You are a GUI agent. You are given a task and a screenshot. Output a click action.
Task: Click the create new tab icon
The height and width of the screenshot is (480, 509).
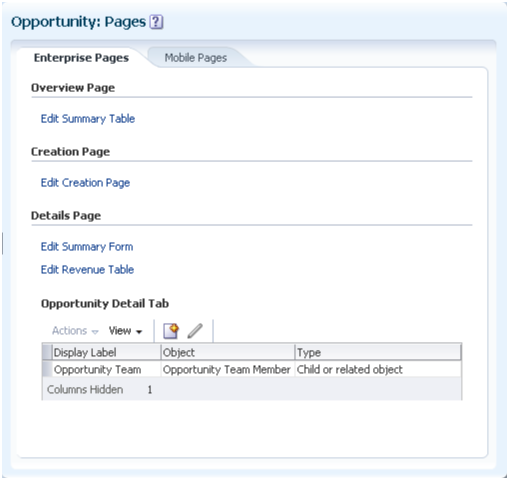[x=171, y=331]
